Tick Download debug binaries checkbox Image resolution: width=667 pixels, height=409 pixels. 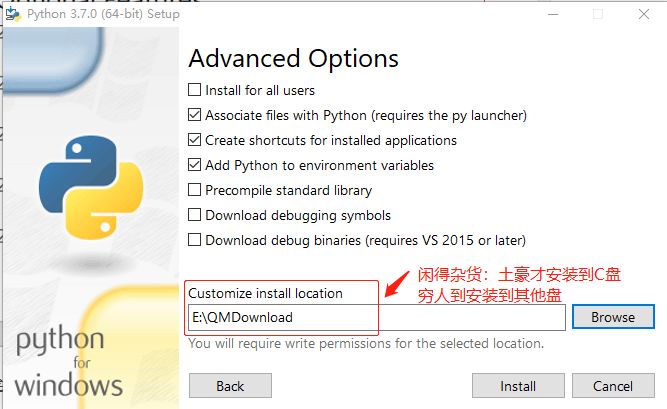click(x=194, y=240)
